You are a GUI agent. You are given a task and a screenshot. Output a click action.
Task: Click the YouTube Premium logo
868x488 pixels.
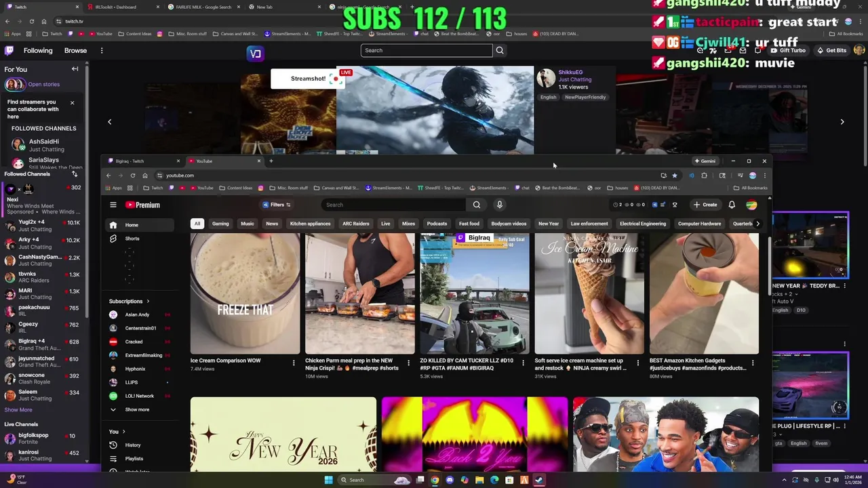pos(143,205)
